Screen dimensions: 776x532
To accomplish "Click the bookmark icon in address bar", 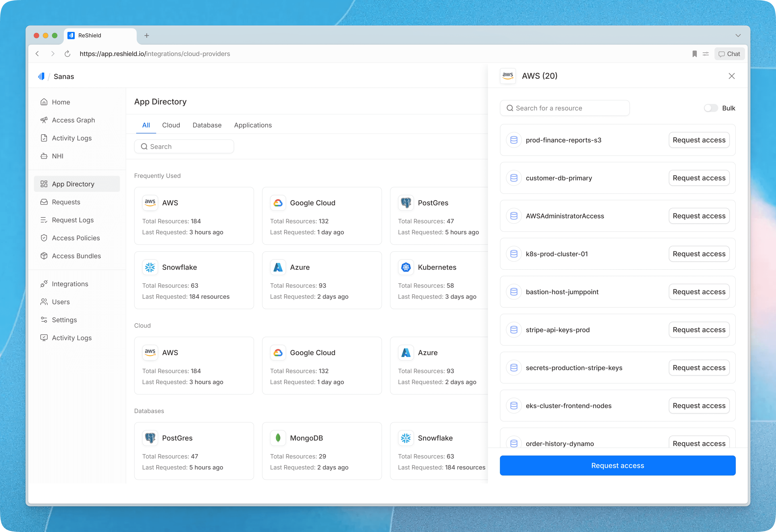I will (695, 54).
